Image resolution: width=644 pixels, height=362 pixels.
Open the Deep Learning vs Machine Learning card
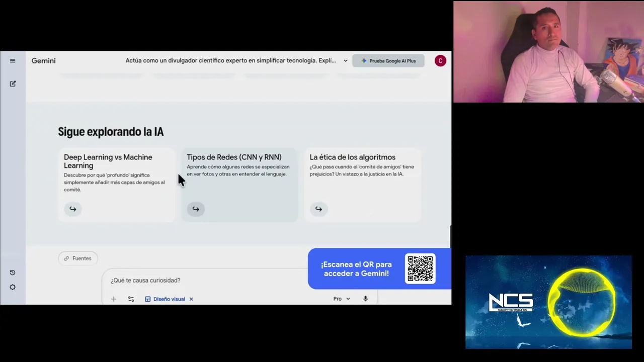pos(117,185)
